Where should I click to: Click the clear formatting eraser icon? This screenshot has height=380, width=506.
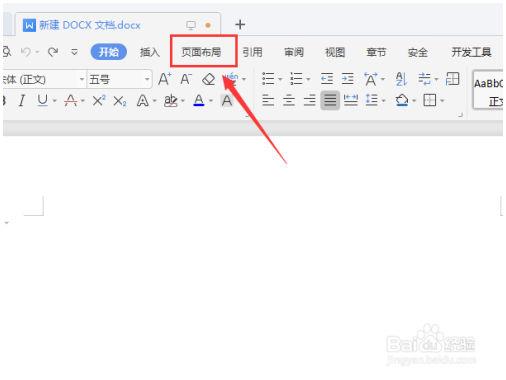tap(209, 79)
